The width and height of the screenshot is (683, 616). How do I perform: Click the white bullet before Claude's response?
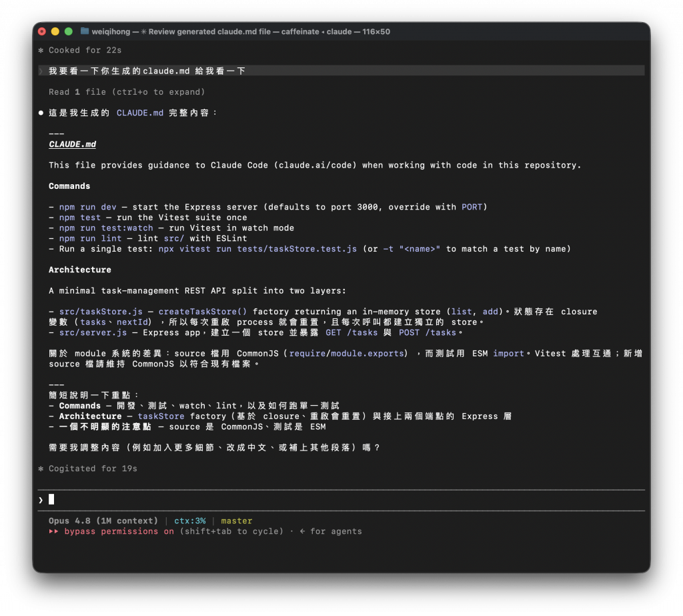click(41, 113)
